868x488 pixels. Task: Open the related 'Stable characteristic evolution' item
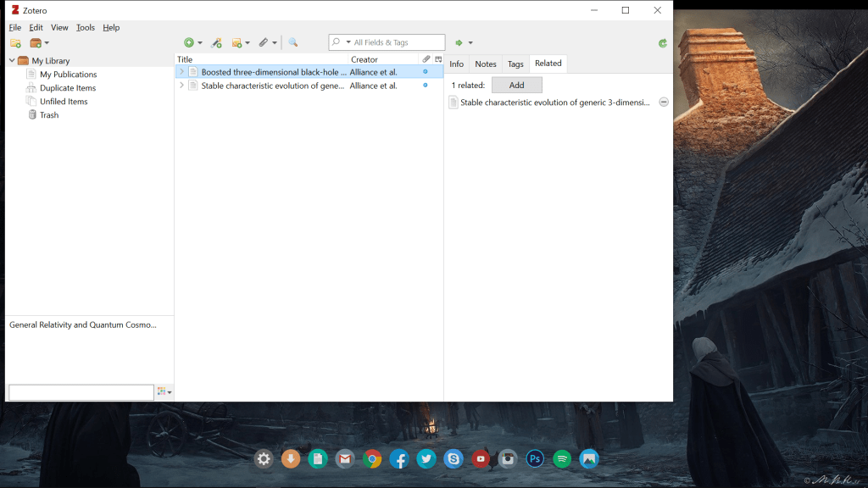554,103
